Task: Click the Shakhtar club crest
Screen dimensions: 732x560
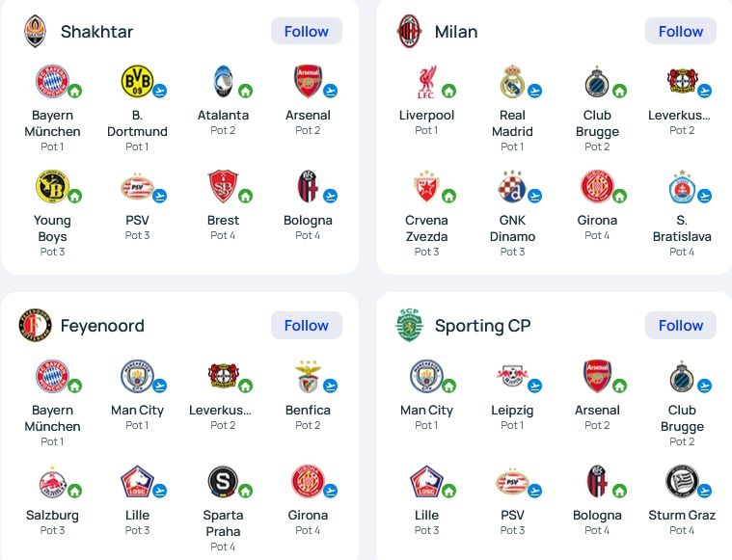Action: [x=35, y=31]
